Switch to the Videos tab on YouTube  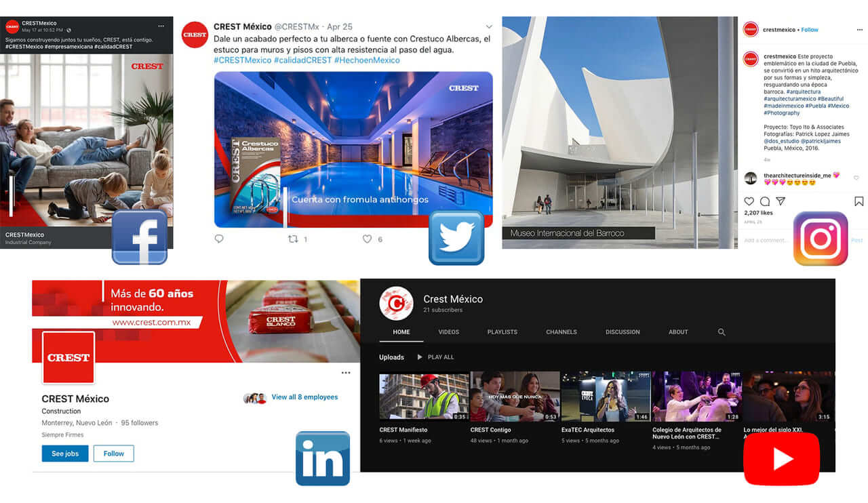click(x=448, y=332)
